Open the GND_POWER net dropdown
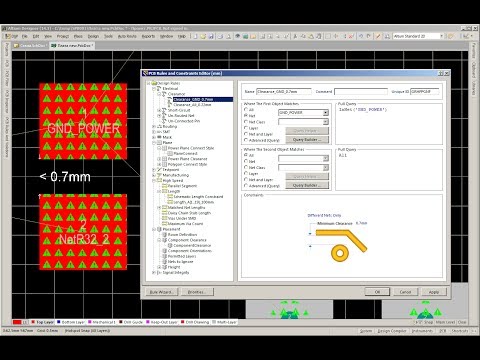Screen dimensions: 480x360 coord(326,113)
